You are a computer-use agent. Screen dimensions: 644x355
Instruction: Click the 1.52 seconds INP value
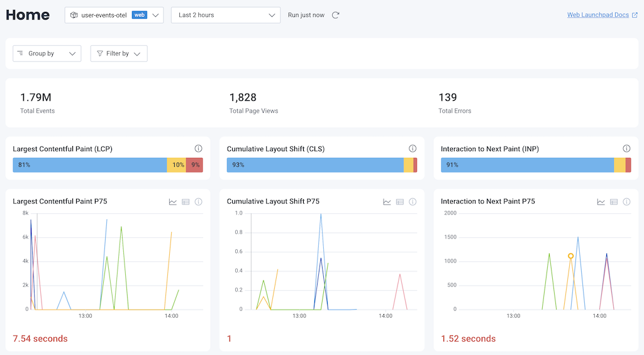(468, 339)
